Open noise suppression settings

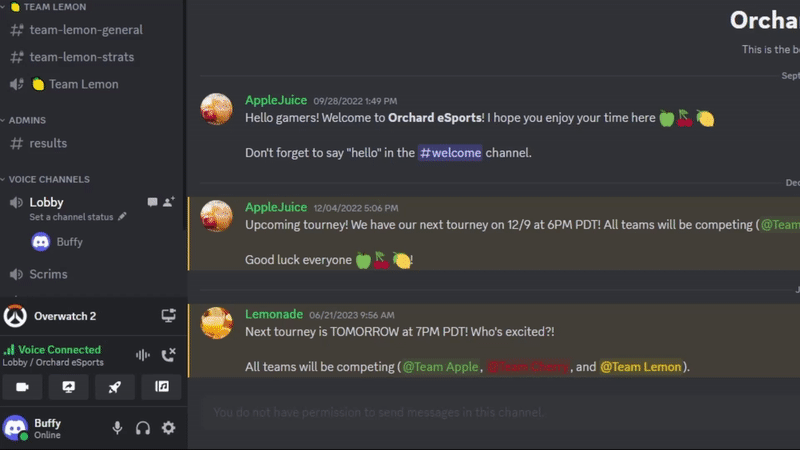tap(143, 355)
